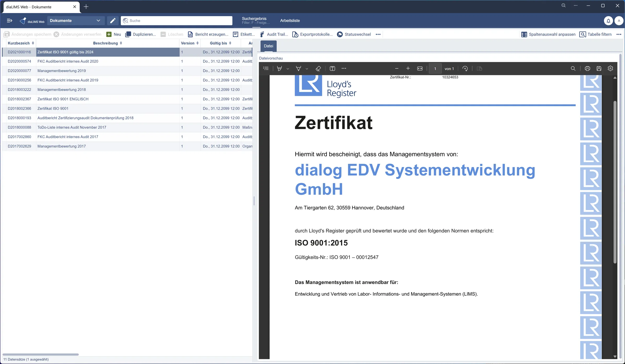Expand the Dokumente module dropdown
The height and width of the screenshot is (364, 625).
[76, 21]
